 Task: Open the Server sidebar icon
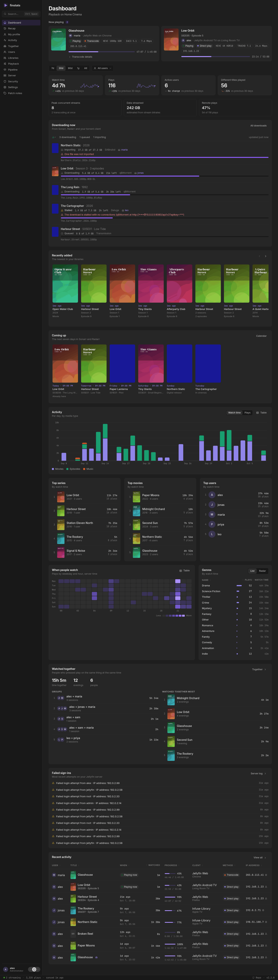click(x=5, y=75)
